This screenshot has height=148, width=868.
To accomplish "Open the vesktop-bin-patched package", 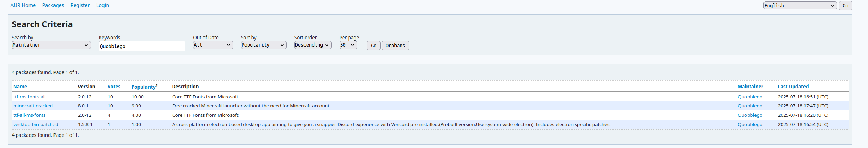I will click(36, 124).
